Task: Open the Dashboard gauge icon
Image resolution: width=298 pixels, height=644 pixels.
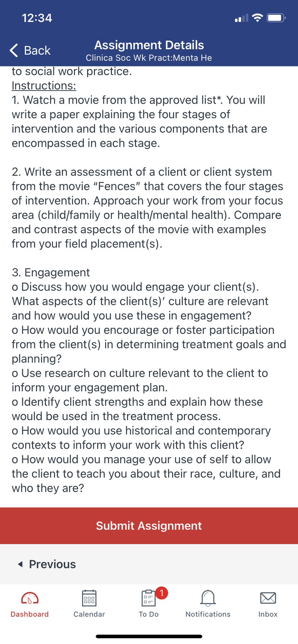Action: [x=30, y=598]
